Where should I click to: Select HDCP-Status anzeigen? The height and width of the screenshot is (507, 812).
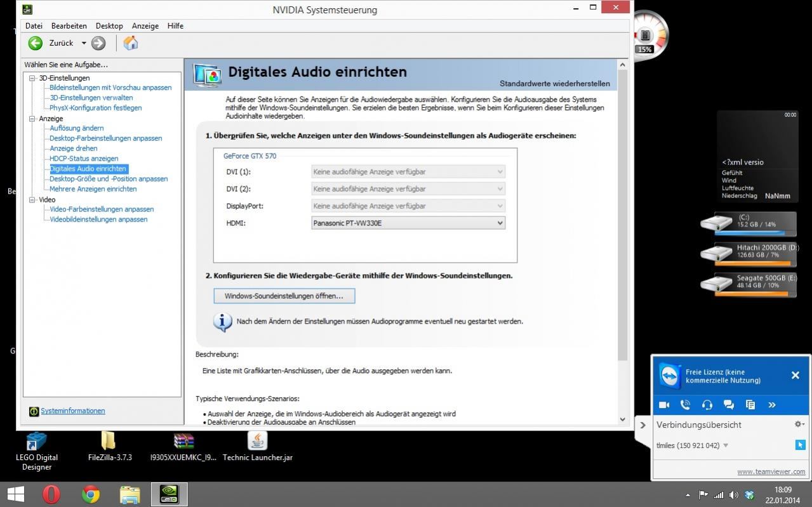coord(84,159)
